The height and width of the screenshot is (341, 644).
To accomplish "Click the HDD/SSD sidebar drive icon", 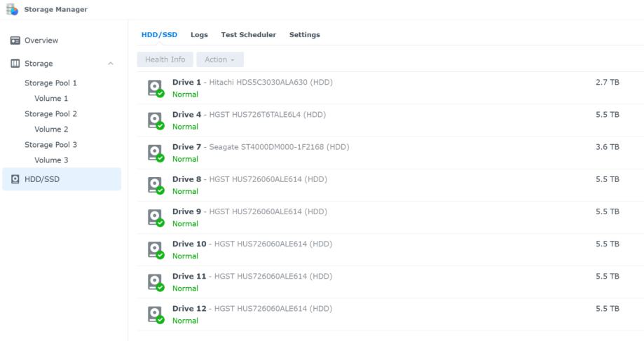I will (15, 179).
